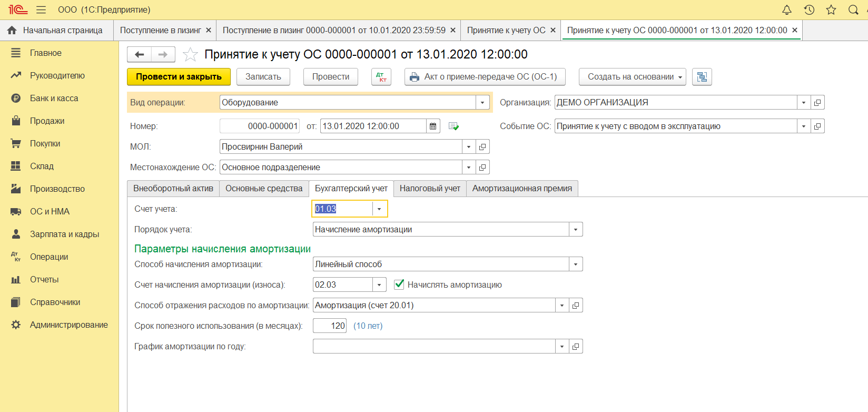Switch to Налоговый учет tab
Viewport: 868px width, 412px height.
[x=430, y=189]
